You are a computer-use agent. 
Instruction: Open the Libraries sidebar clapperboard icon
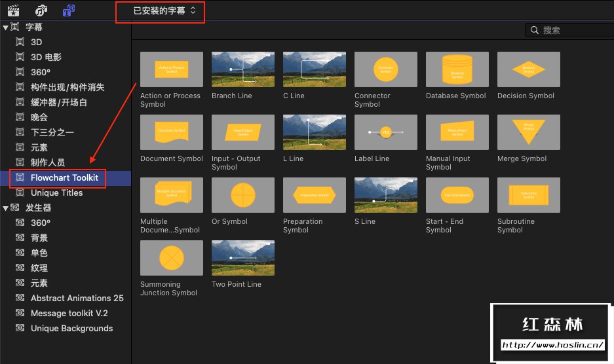click(14, 10)
